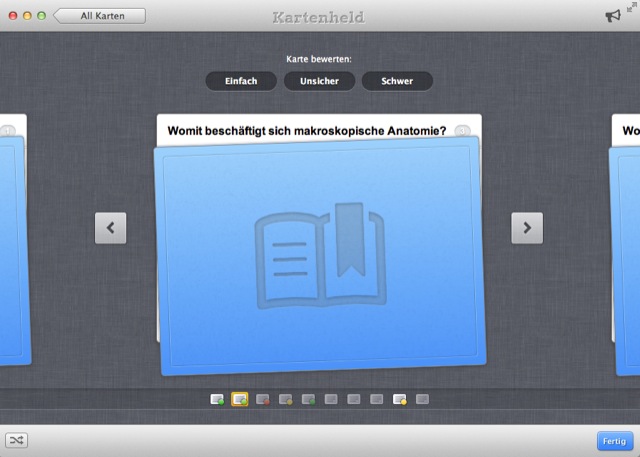Select ninth card thumbnail with yellow dot

[x=400, y=399]
